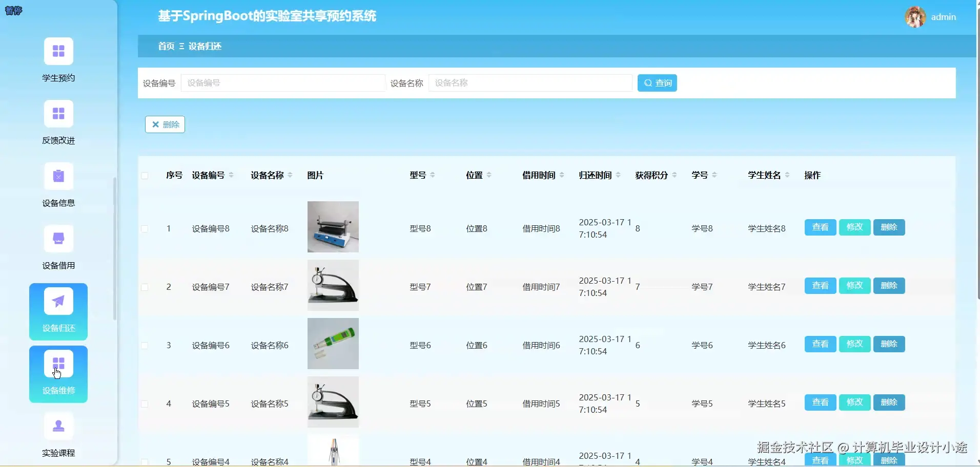Sort by 获得积分 using its sort control
The height and width of the screenshot is (467, 980).
[x=675, y=175]
